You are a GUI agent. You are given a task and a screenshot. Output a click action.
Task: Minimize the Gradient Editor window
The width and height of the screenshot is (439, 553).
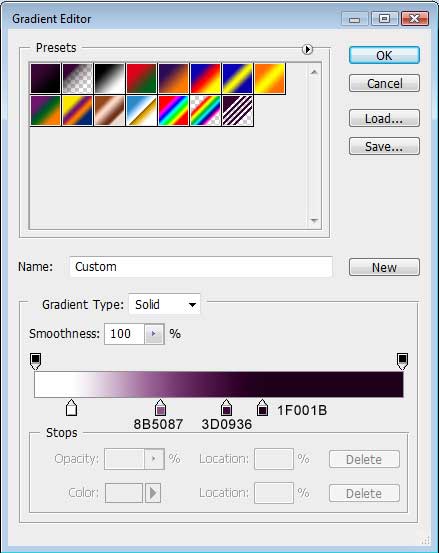tap(354, 19)
